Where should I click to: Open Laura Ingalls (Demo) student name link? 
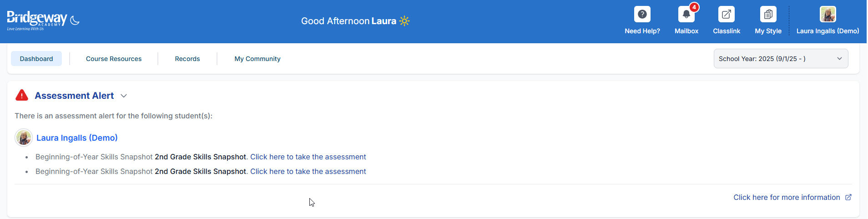coord(77,138)
